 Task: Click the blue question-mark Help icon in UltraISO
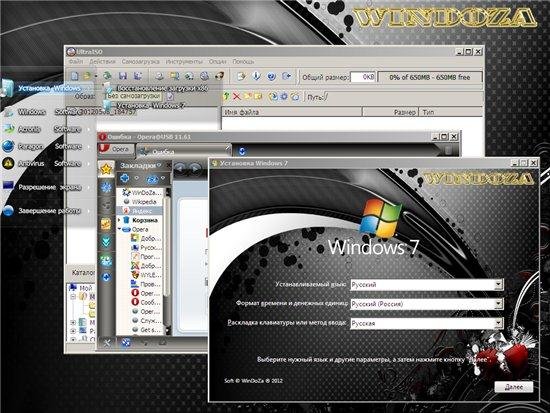click(x=271, y=76)
